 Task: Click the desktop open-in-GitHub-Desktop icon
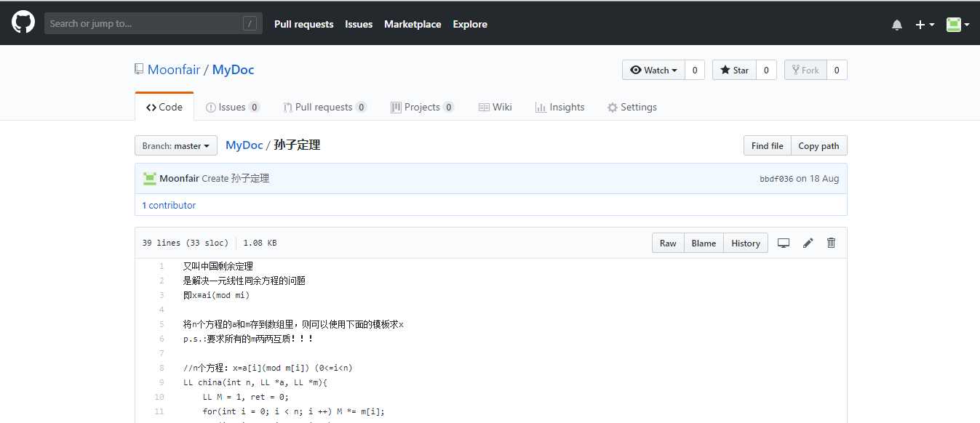coord(784,243)
